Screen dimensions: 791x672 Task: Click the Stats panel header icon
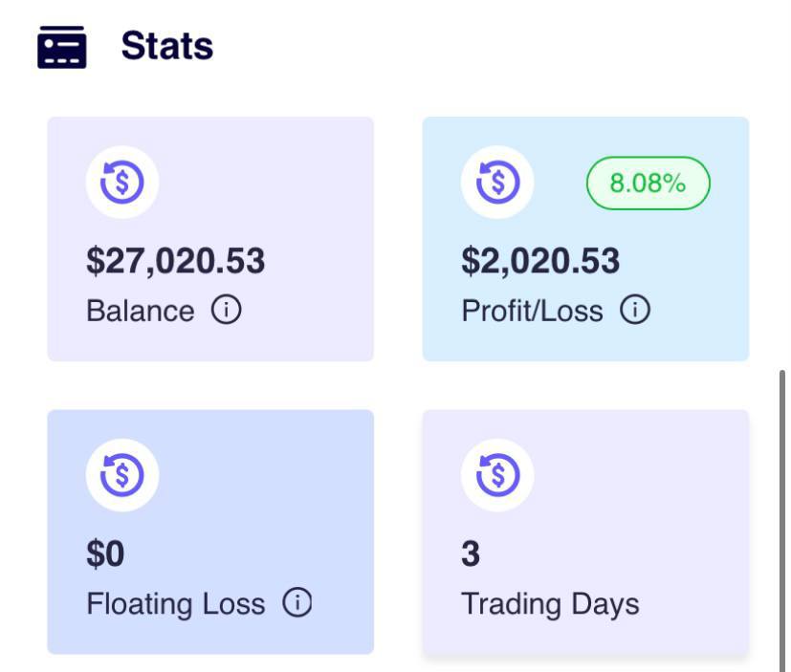(x=61, y=47)
